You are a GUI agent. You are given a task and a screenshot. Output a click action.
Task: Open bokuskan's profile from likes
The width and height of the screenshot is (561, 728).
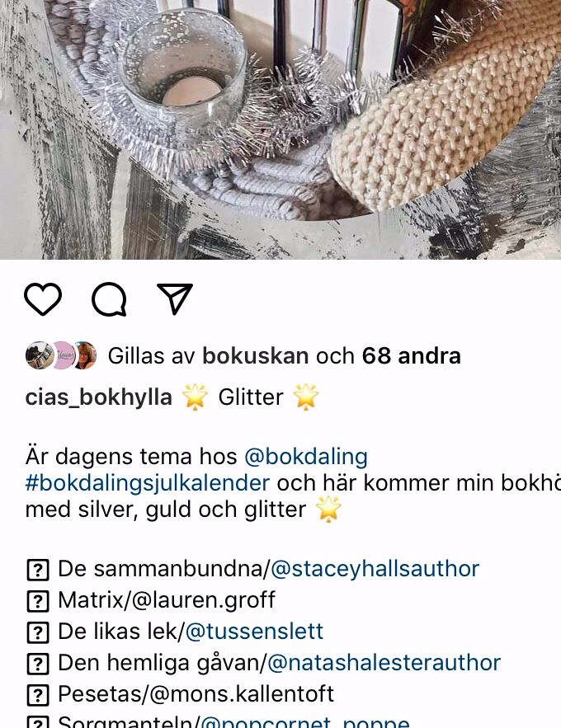click(256, 356)
